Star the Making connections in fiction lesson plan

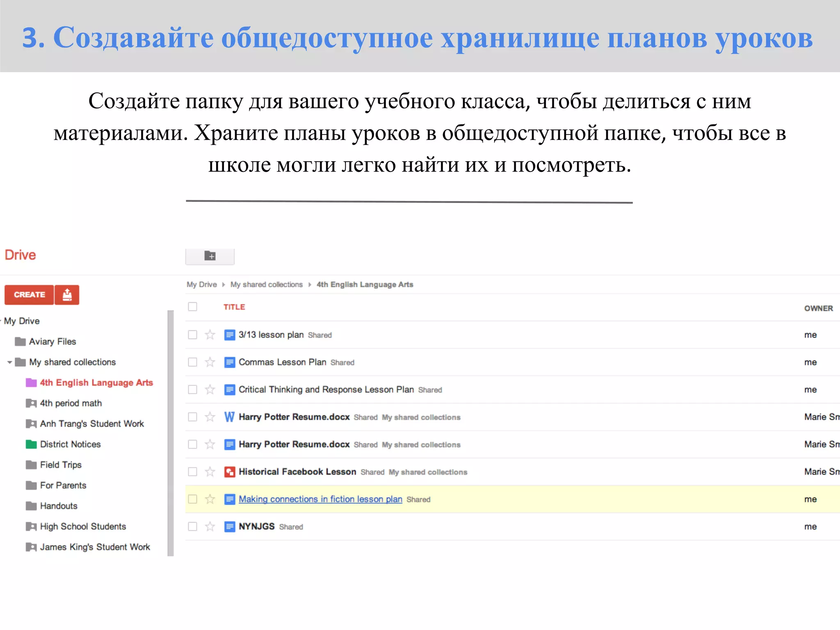[x=210, y=499]
